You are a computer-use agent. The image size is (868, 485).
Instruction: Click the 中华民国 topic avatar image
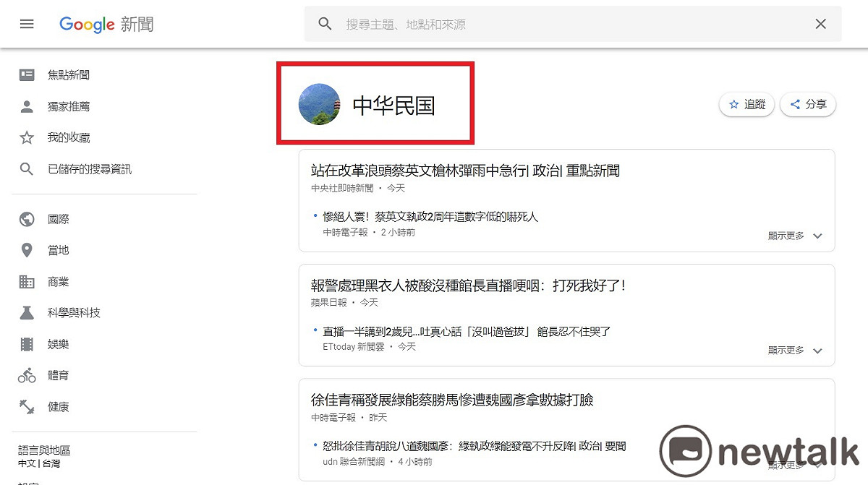320,104
